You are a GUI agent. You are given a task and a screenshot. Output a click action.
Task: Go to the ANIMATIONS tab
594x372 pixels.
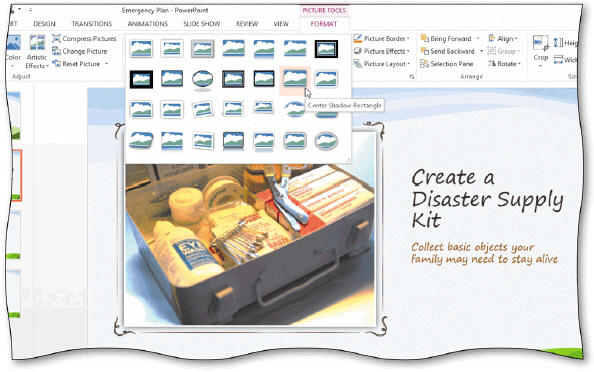pos(148,24)
